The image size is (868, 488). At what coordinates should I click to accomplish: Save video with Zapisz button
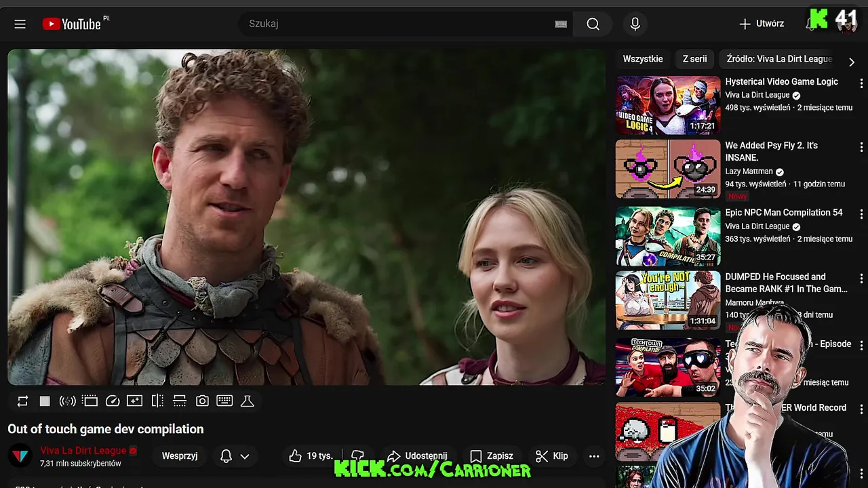[x=492, y=456]
